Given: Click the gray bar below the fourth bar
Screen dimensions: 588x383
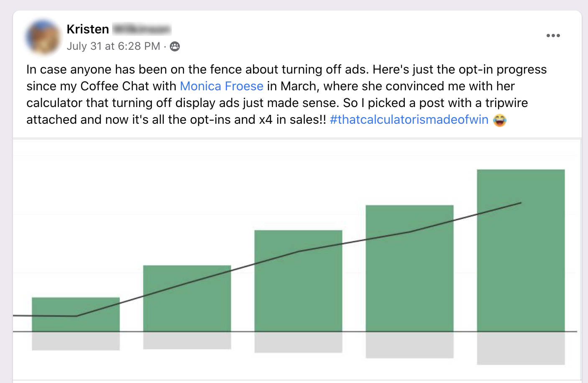Looking at the screenshot, I should coord(409,345).
